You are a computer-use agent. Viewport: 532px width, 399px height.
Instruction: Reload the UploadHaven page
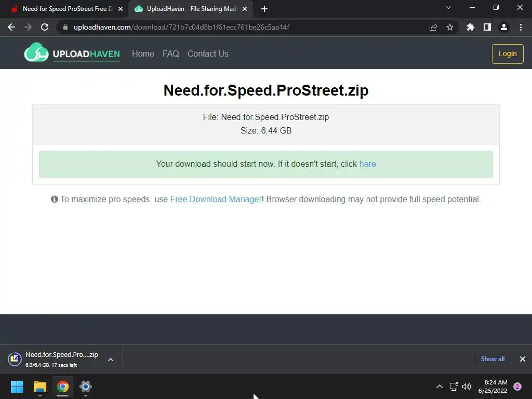tap(45, 27)
